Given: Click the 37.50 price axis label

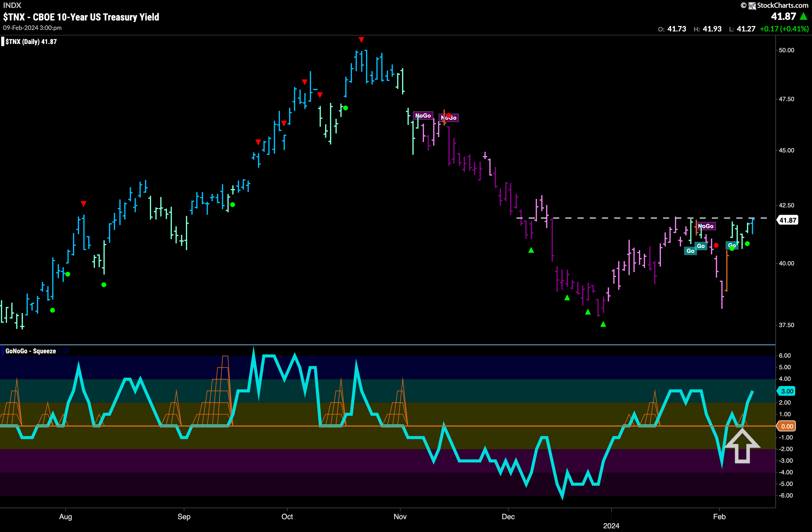Looking at the screenshot, I should point(786,325).
